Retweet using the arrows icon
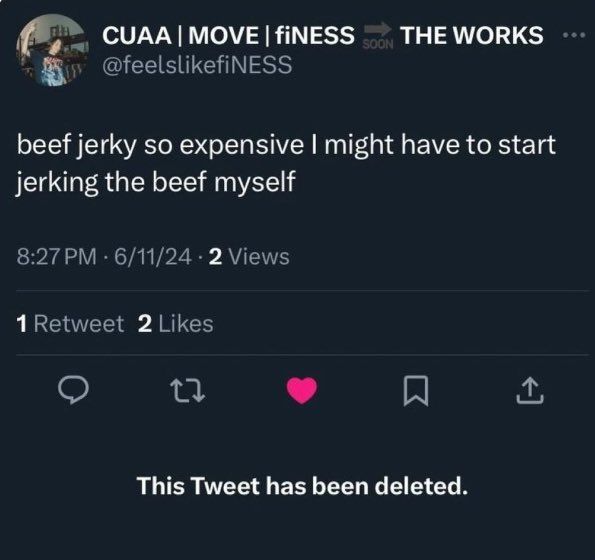The image size is (595, 560). (188, 391)
